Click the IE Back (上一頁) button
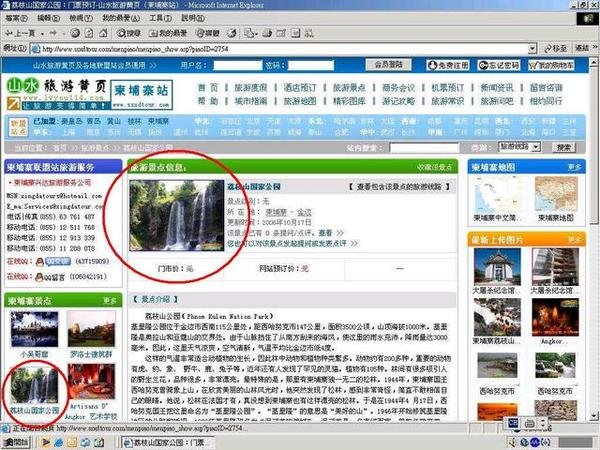The width and height of the screenshot is (600, 450). point(20,33)
